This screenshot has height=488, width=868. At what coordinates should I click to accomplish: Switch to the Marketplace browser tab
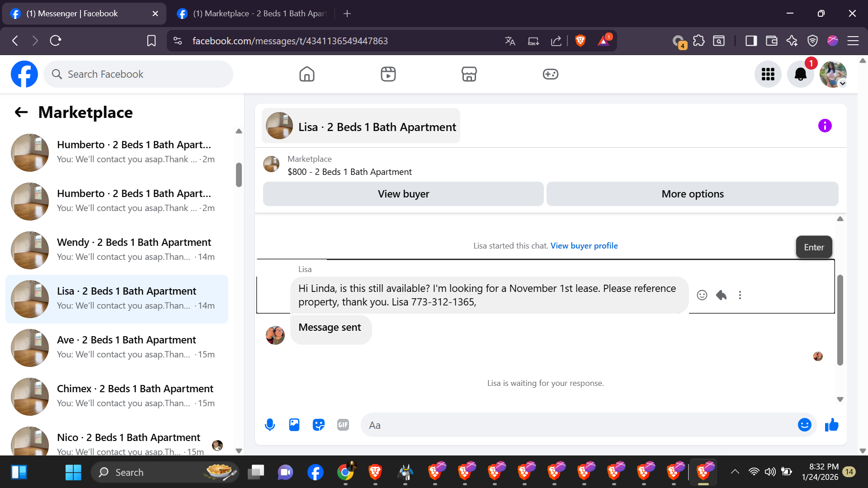[x=253, y=14]
